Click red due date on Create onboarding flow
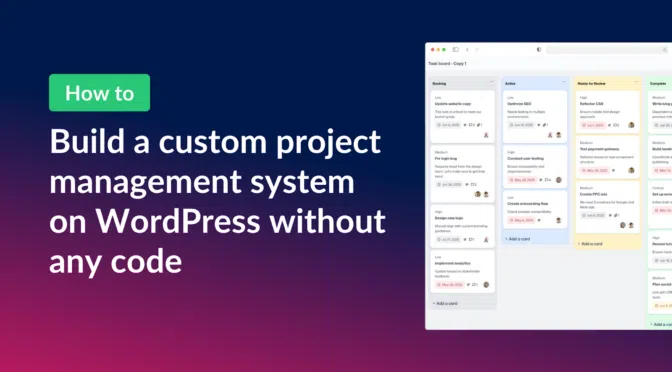The width and height of the screenshot is (672, 372). point(522,220)
